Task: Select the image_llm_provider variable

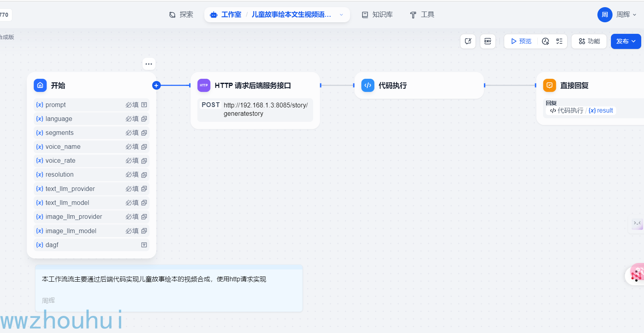Action: (x=74, y=217)
